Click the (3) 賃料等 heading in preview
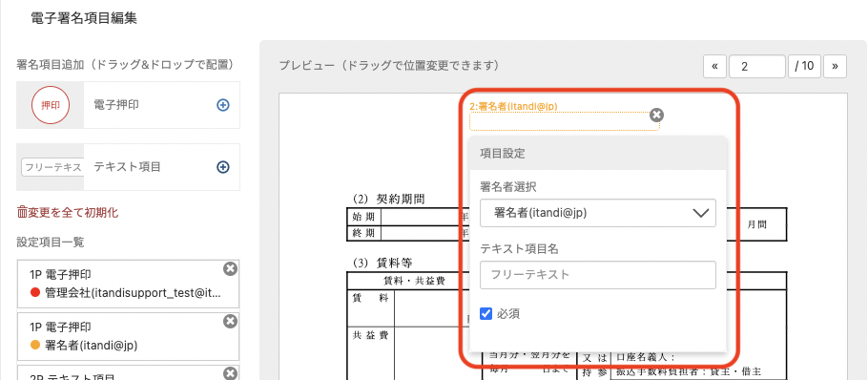The image size is (868, 380). click(x=382, y=263)
